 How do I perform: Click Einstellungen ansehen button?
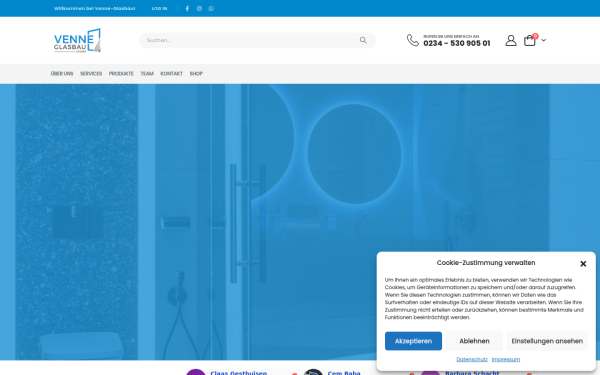click(x=547, y=341)
